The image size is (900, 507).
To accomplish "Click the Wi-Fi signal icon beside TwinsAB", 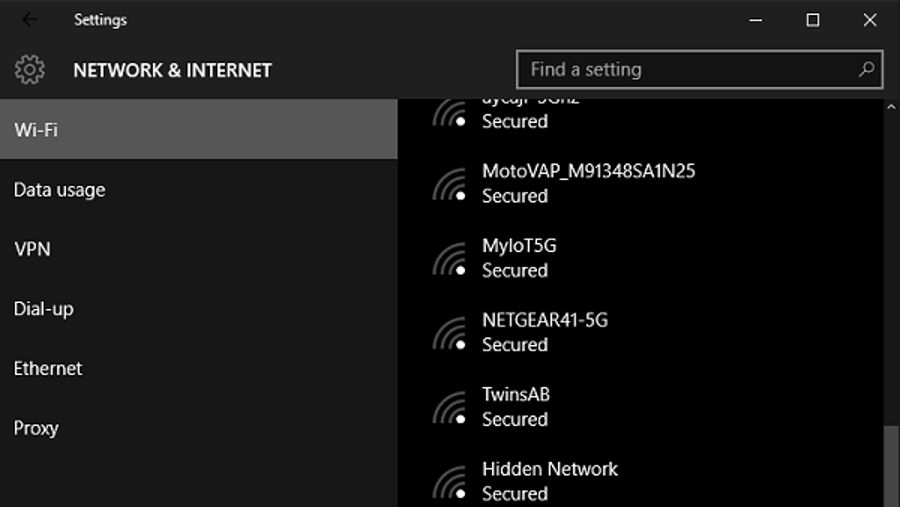I will (451, 407).
